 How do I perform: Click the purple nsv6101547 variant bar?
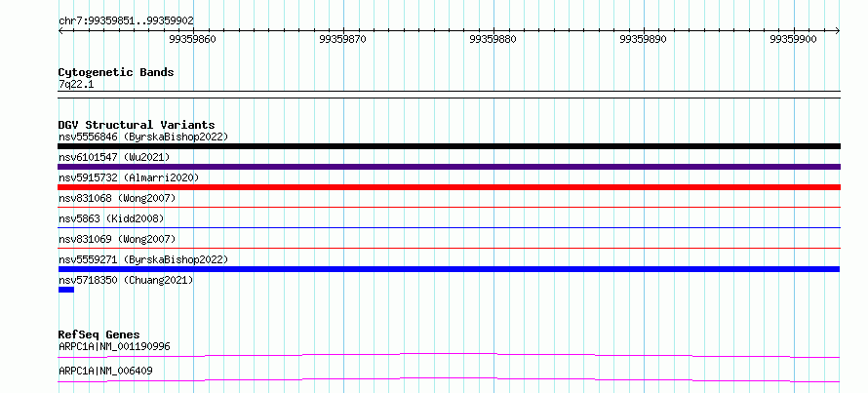[449, 167]
